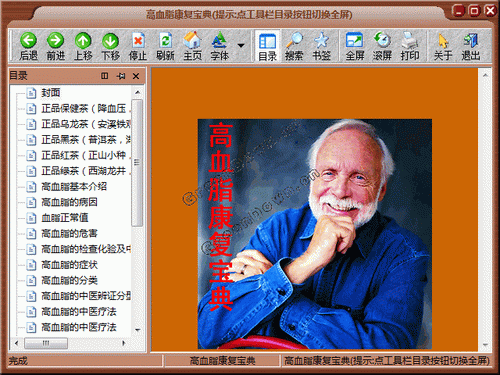Click contents list scroll-right arrow
500x375 pixels.
124,343
